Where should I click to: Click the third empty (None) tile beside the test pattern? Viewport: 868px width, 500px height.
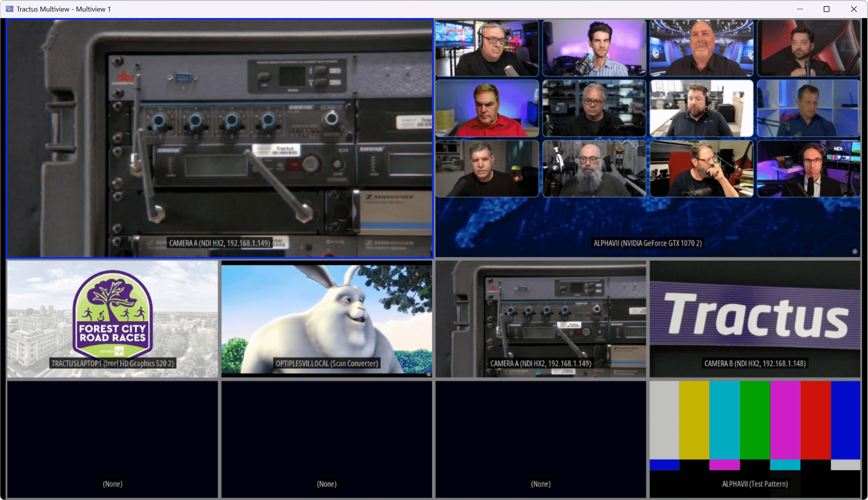click(541, 439)
